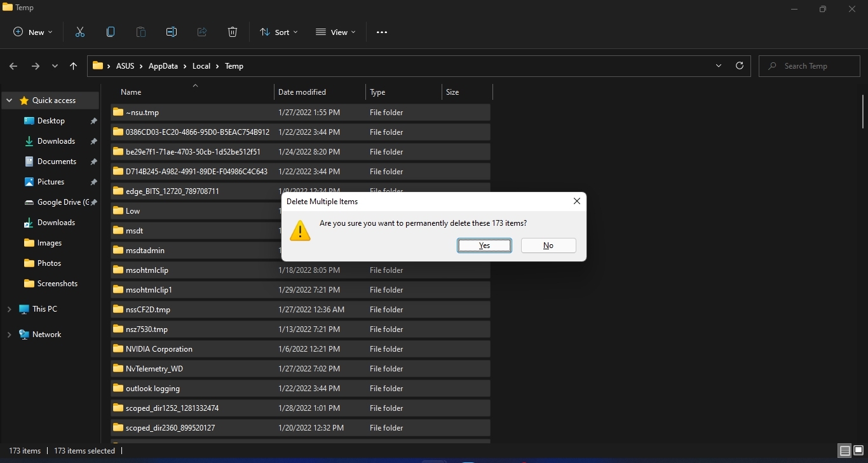Expand Network in navigation pane
This screenshot has width=868, height=463.
(10, 335)
